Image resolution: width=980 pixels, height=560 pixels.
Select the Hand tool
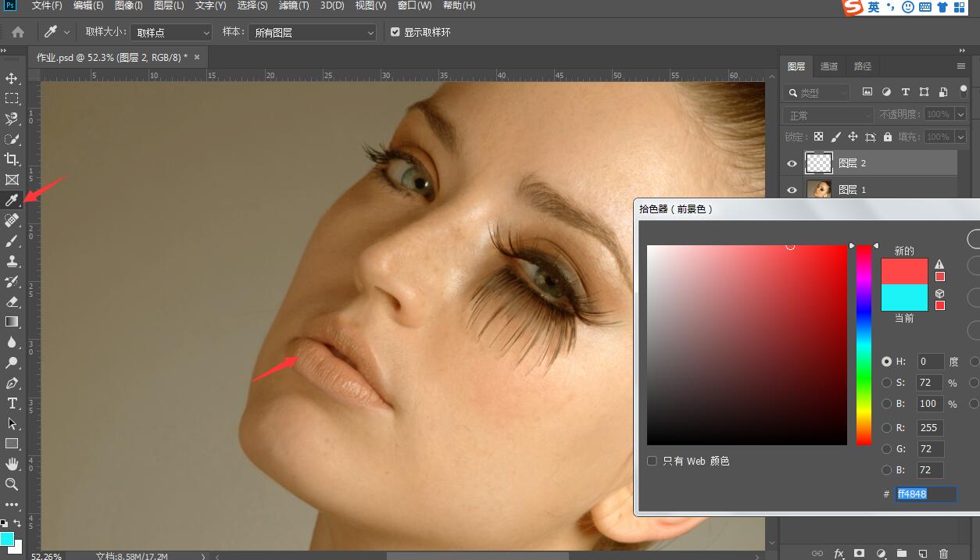pyautogui.click(x=12, y=464)
